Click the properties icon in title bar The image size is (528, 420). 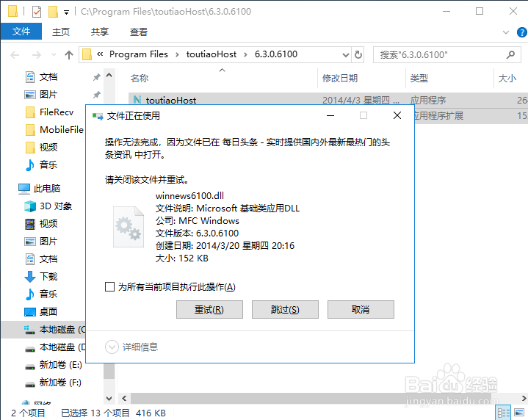[x=37, y=12]
